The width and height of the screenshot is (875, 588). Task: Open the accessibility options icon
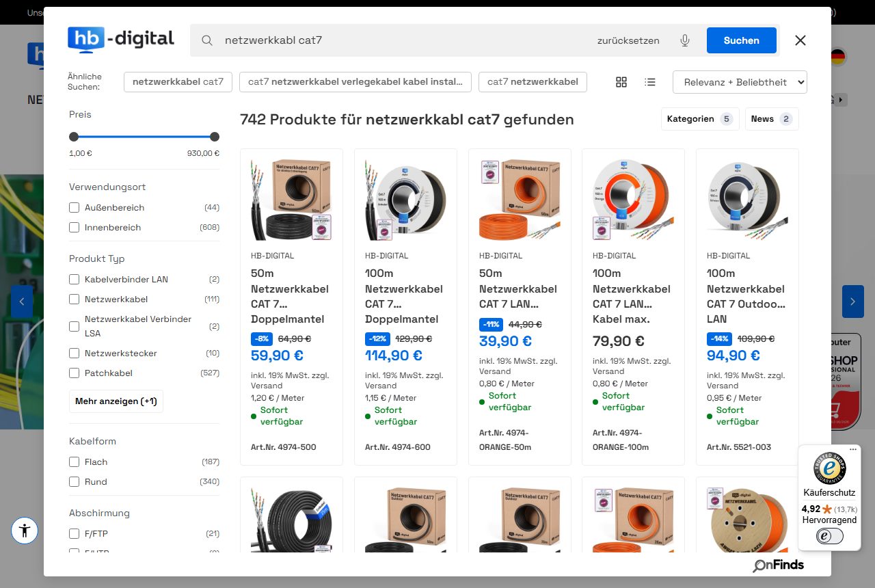(25, 530)
